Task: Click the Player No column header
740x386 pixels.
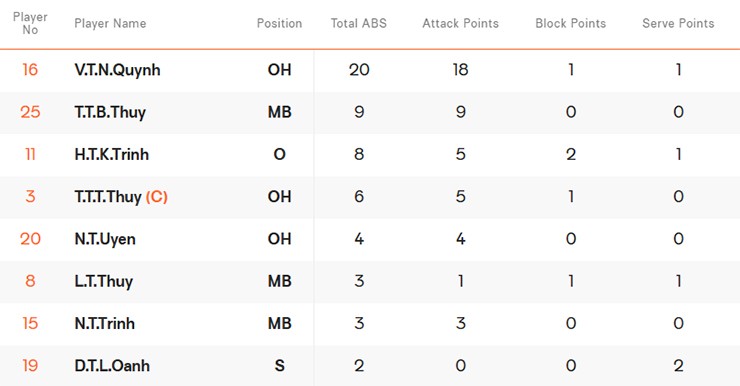Action: [x=30, y=23]
